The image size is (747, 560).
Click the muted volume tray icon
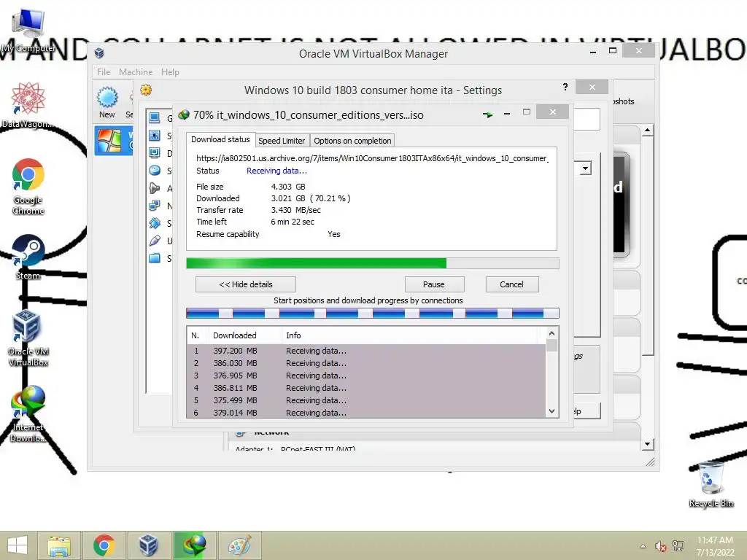tap(660, 546)
